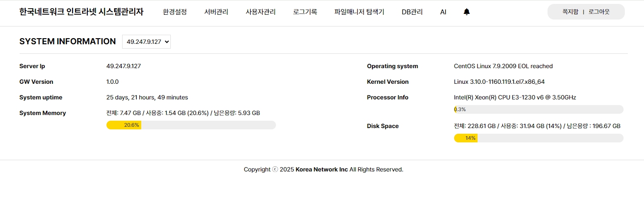Image resolution: width=644 pixels, height=224 pixels.
Task: Click the processor 0.3% usage bar
Action: pos(538,109)
